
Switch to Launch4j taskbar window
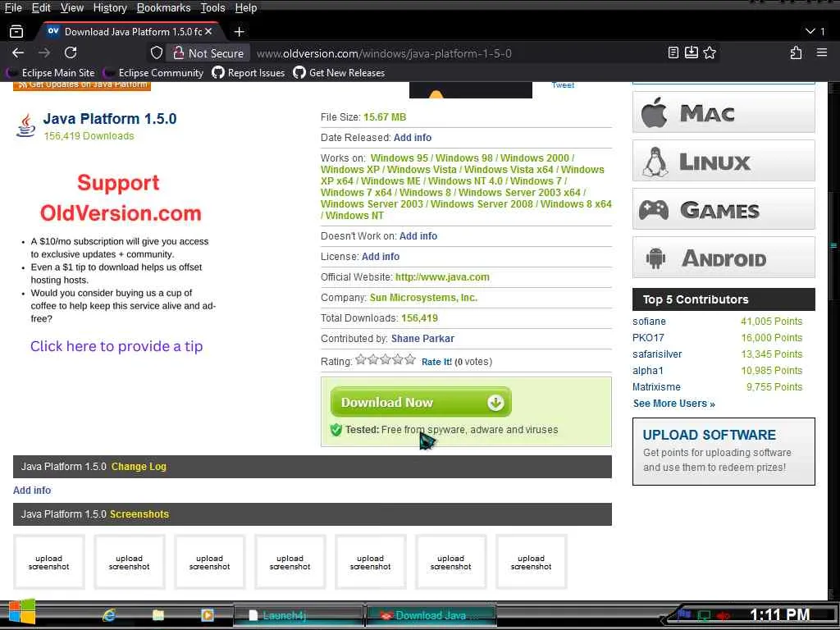pyautogui.click(x=299, y=615)
